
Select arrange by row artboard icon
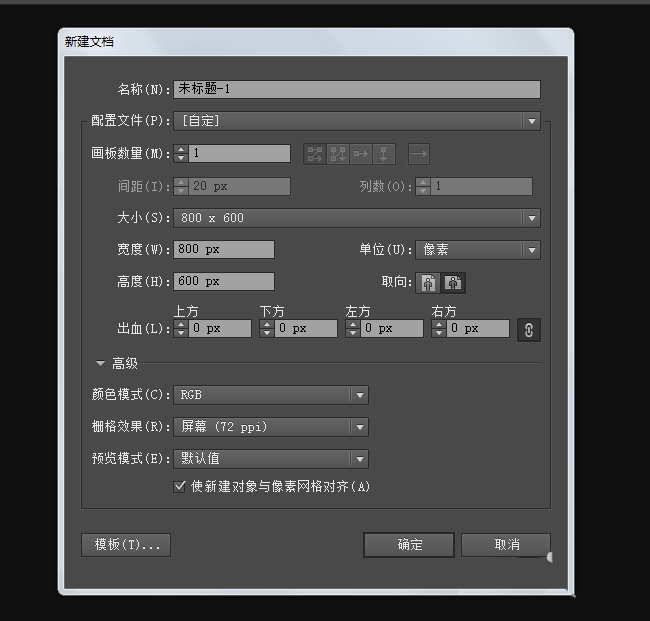coord(361,154)
